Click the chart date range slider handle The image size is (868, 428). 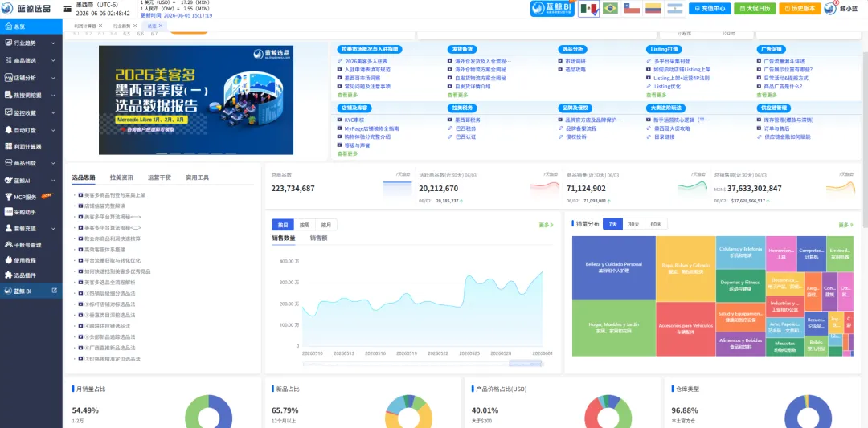click(x=526, y=363)
